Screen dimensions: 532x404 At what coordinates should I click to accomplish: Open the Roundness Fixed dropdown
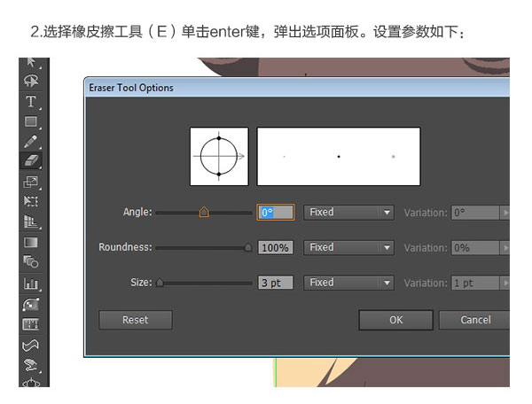(x=348, y=248)
